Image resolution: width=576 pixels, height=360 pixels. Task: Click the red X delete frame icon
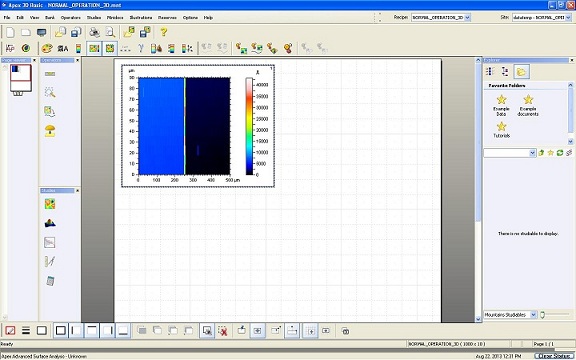tap(223, 331)
